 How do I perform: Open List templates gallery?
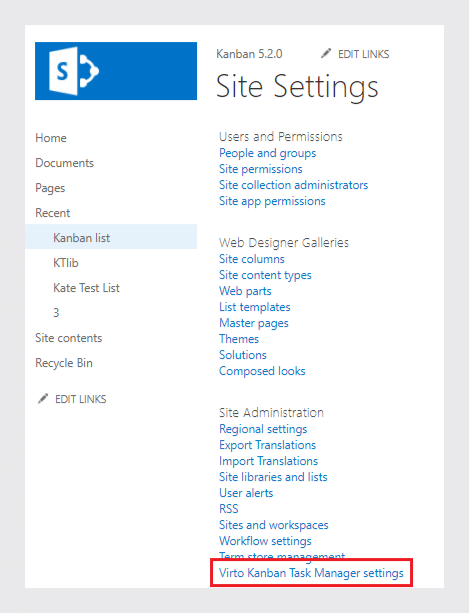254,307
